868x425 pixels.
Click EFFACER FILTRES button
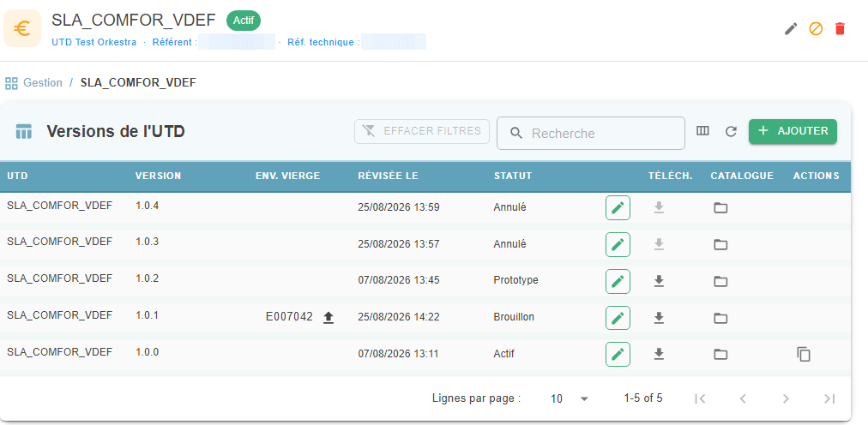point(422,132)
